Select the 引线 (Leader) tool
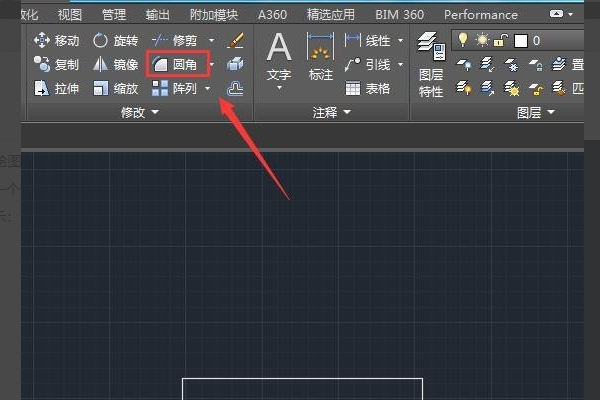The width and height of the screenshot is (600, 400). click(x=367, y=64)
